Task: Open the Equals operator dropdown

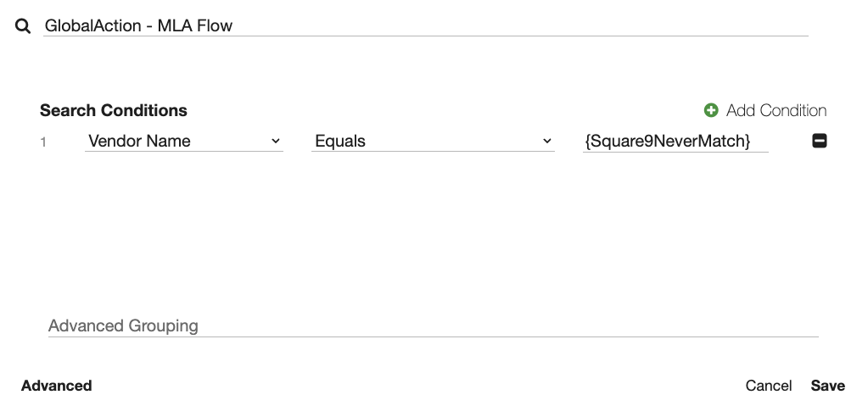Action: (433, 142)
